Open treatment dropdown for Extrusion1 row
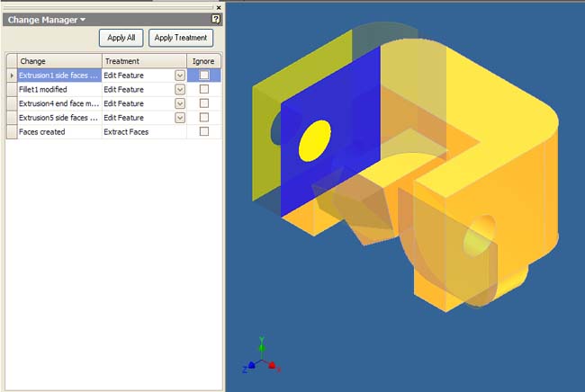 coord(180,76)
